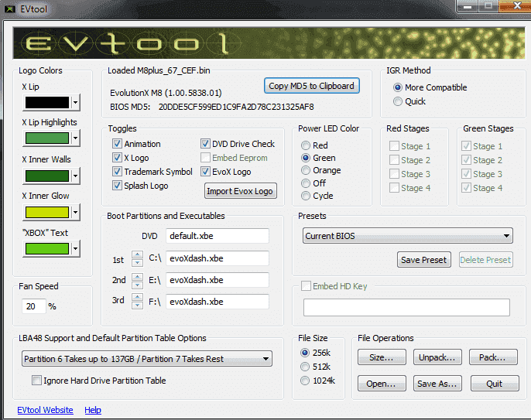Select the More Compatible IGR method

(398, 87)
